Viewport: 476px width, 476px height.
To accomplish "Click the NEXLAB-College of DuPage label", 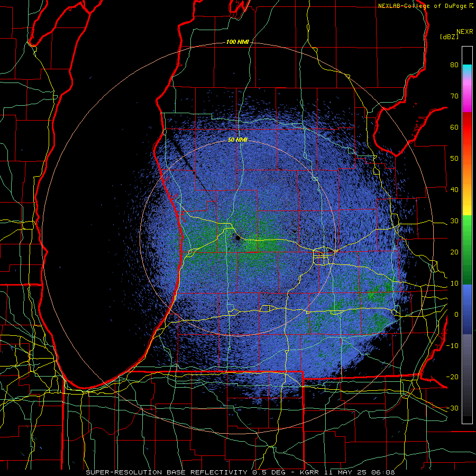I will (422, 6).
